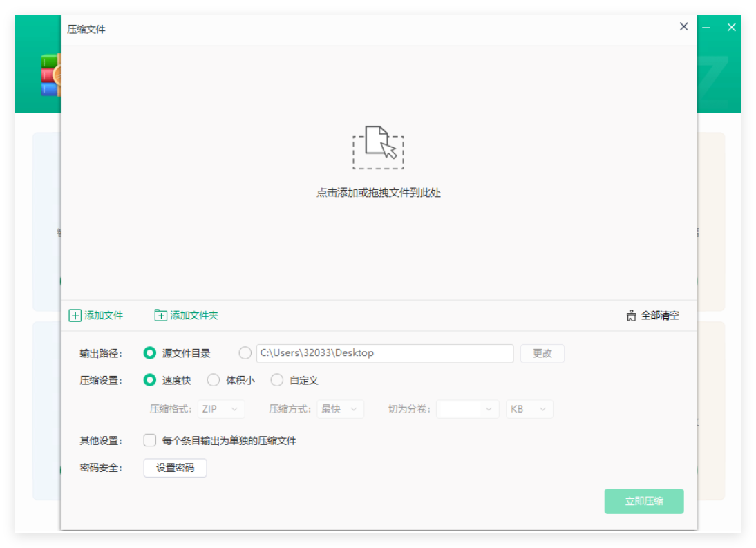Open the KB unit dropdown

pos(529,409)
